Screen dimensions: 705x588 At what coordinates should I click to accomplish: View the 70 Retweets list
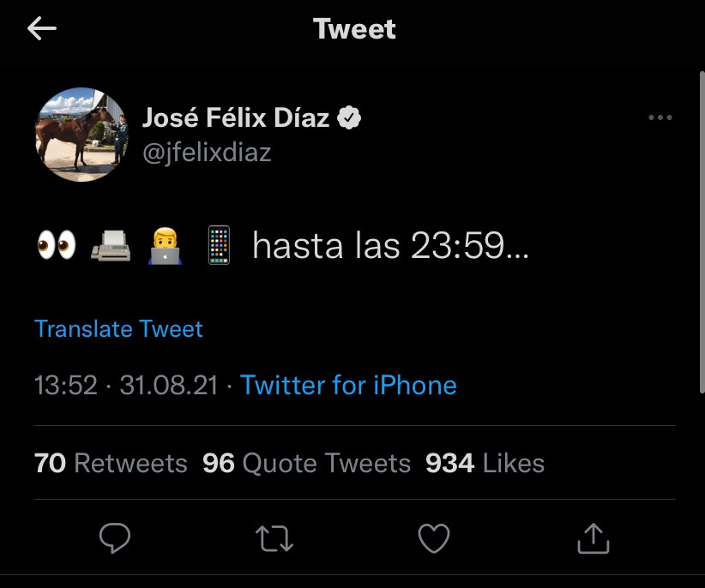point(111,463)
